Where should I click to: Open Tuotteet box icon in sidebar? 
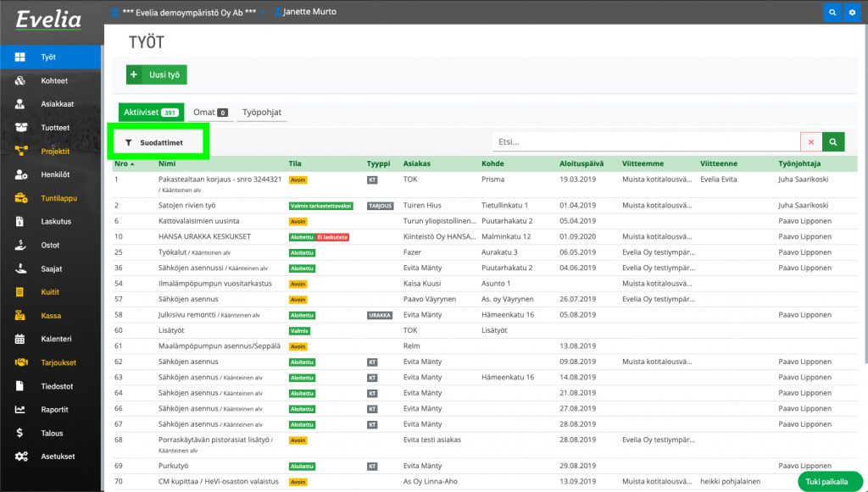(x=21, y=127)
